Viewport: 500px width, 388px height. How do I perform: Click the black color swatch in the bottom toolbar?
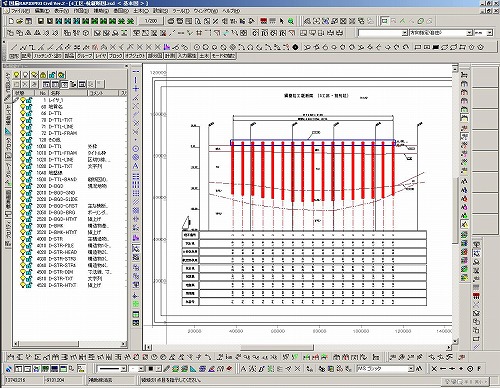coord(151,369)
